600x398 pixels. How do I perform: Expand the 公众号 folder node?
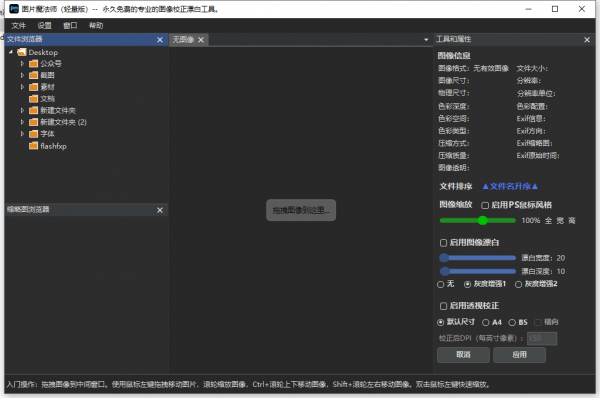pos(22,64)
